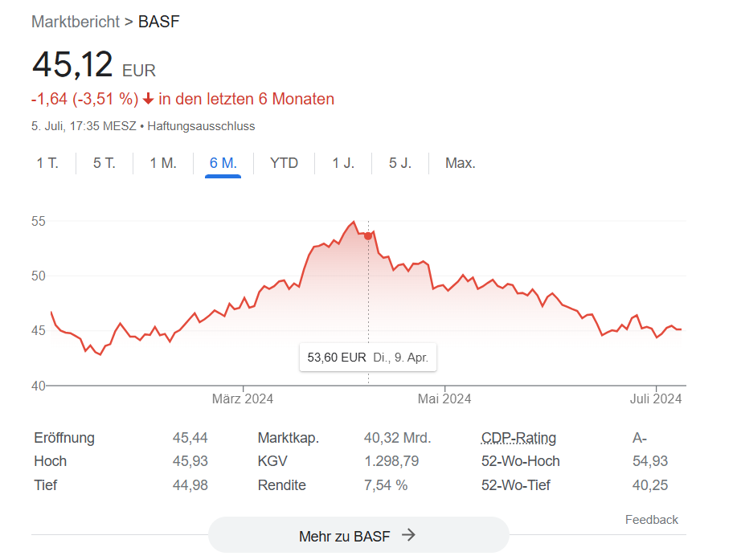Select the 1 T. time range tab
This screenshot has height=560, width=737.
click(x=47, y=163)
